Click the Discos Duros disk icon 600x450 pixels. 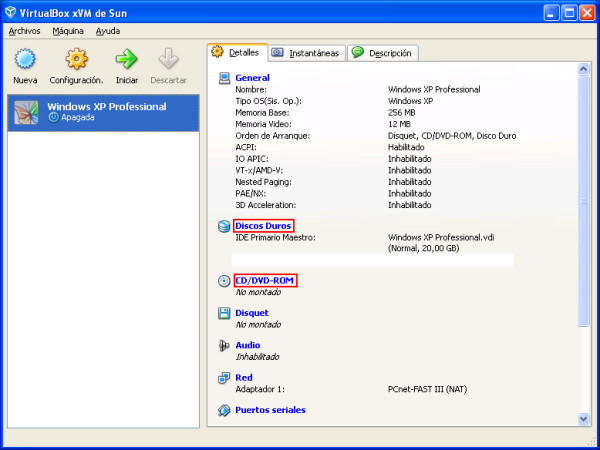tap(224, 227)
